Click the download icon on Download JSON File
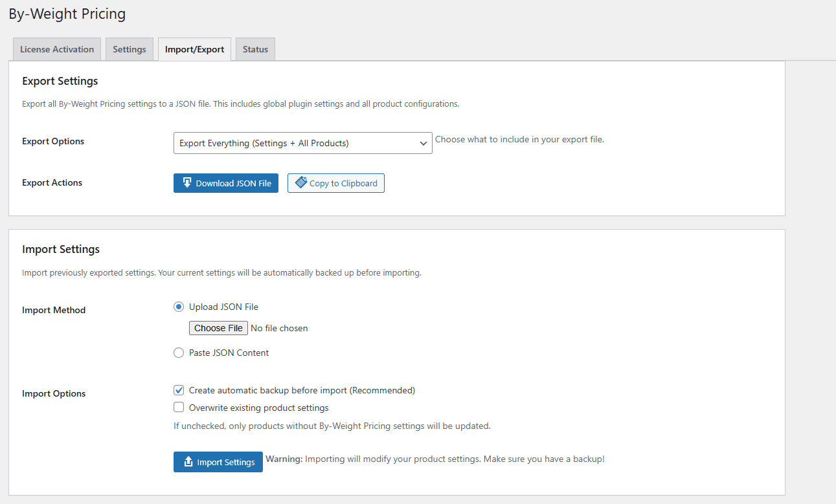The image size is (836, 504). pos(188,183)
